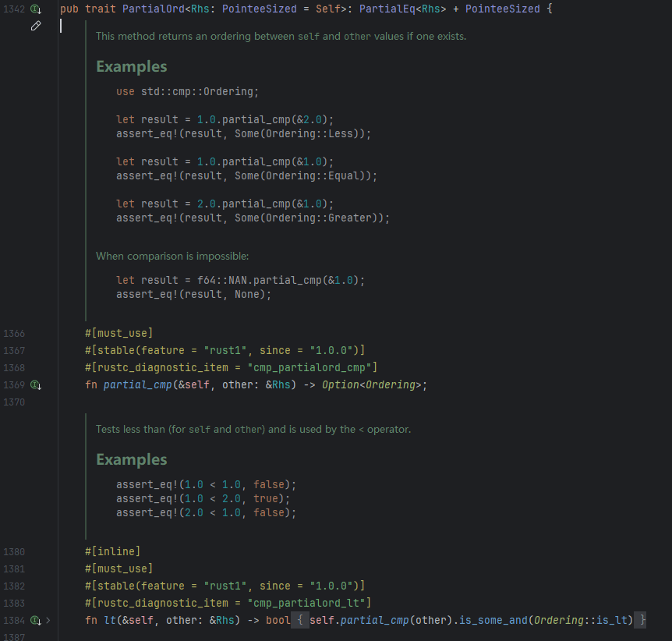The height and width of the screenshot is (641, 672).
Task: Click opening brace fold placeholder of lt
Action: click(299, 621)
